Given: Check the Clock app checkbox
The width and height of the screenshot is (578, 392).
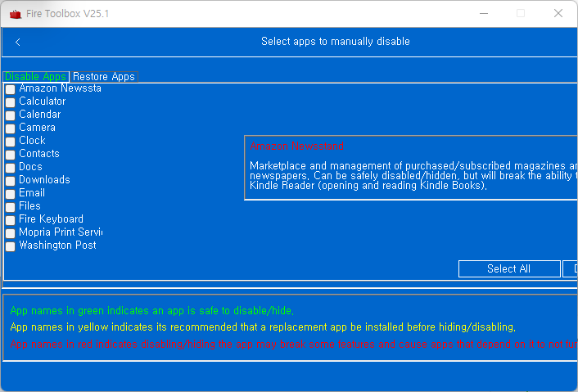Looking at the screenshot, I should pos(11,142).
